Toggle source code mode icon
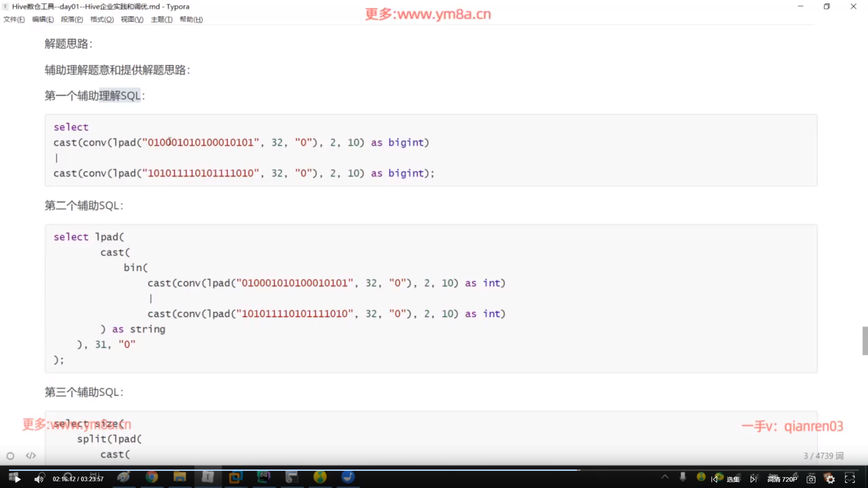Screen dimensions: 868x488 pos(31,455)
